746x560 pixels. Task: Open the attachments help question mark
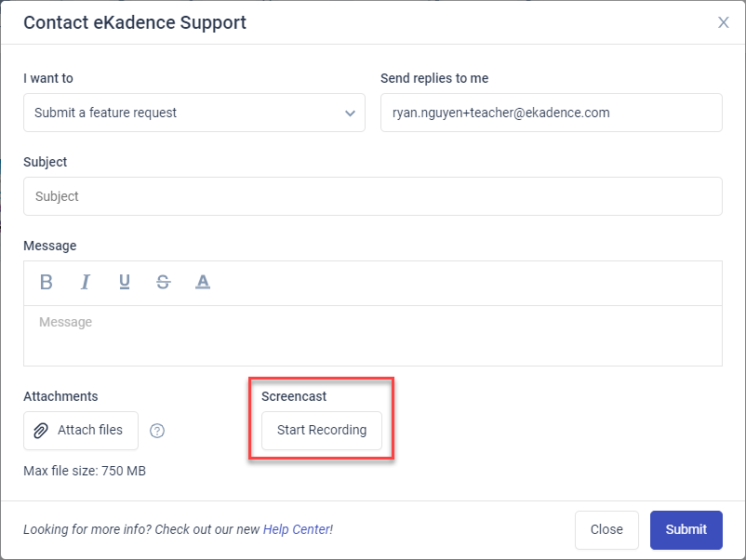(x=157, y=431)
